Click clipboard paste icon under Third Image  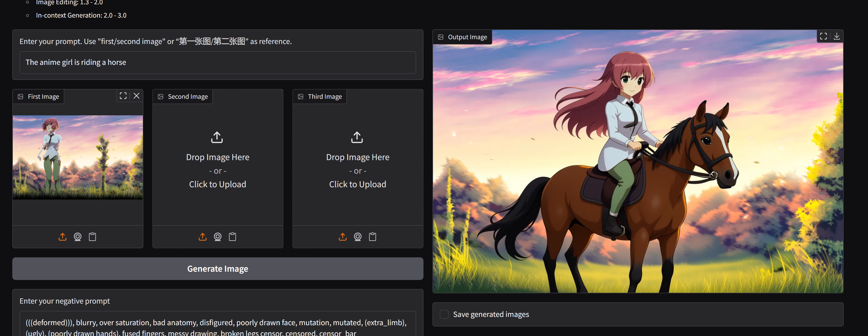pos(373,237)
